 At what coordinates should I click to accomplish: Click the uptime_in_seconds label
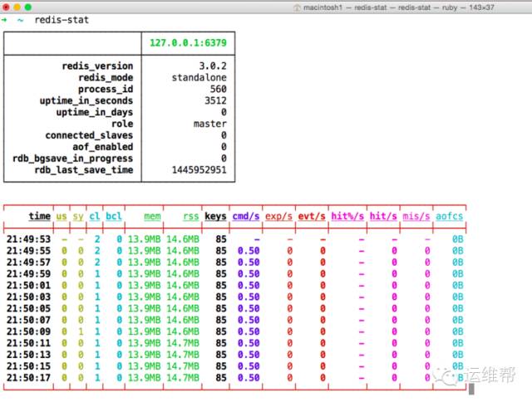(x=86, y=100)
